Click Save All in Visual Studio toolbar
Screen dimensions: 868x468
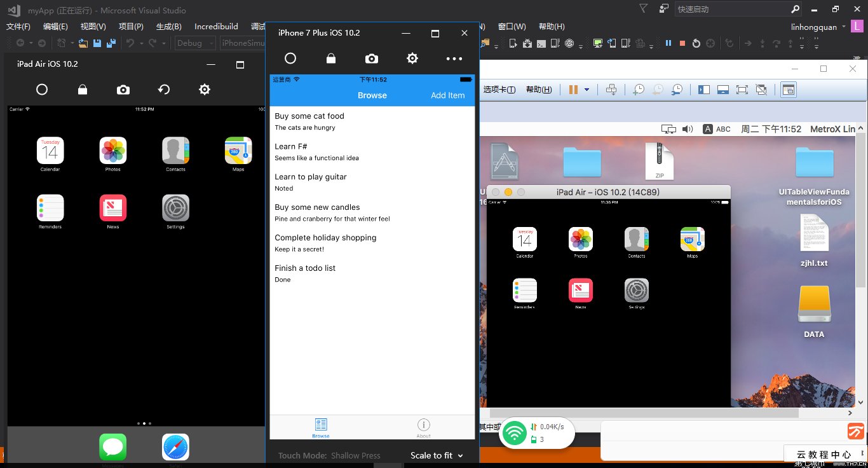111,43
